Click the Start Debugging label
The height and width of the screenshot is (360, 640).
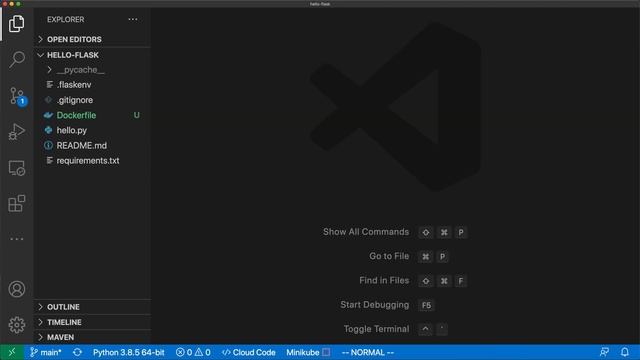click(375, 304)
